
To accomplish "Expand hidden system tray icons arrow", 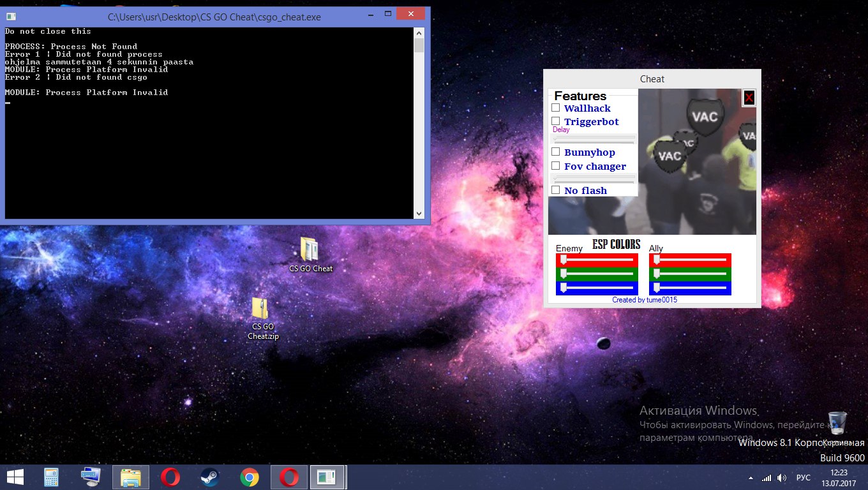I will (x=751, y=478).
